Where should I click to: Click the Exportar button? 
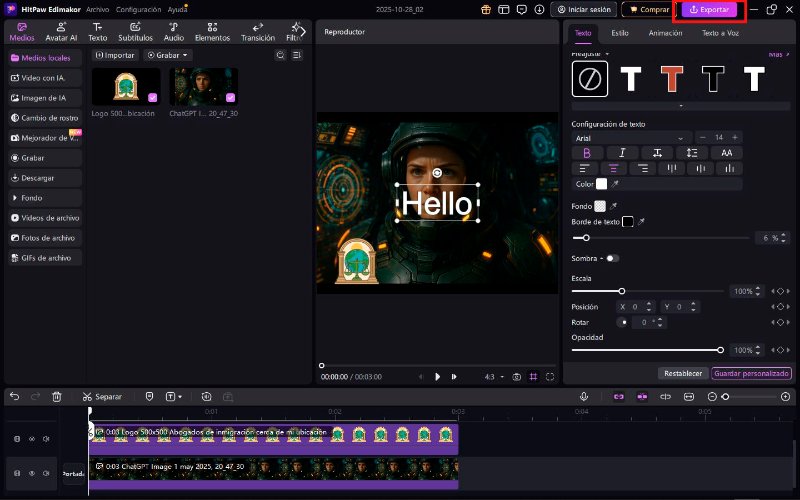click(x=709, y=9)
